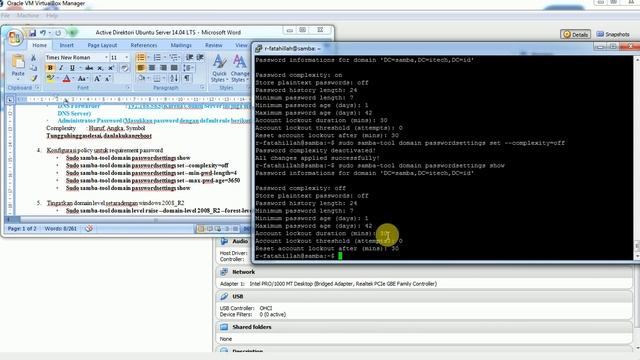640x360 pixels.
Task: Open the font size 11 dropdown
Action: pyautogui.click(x=127, y=58)
